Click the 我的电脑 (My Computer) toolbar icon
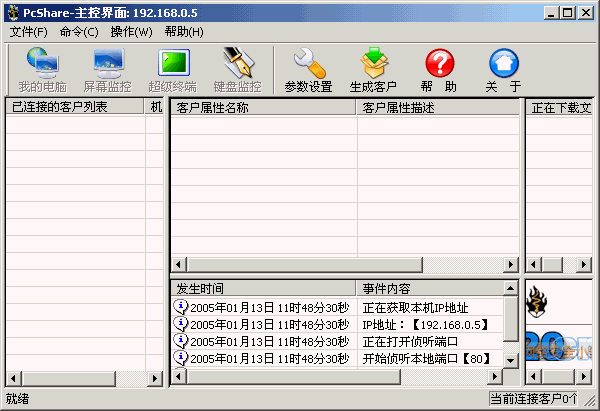 tap(42, 69)
